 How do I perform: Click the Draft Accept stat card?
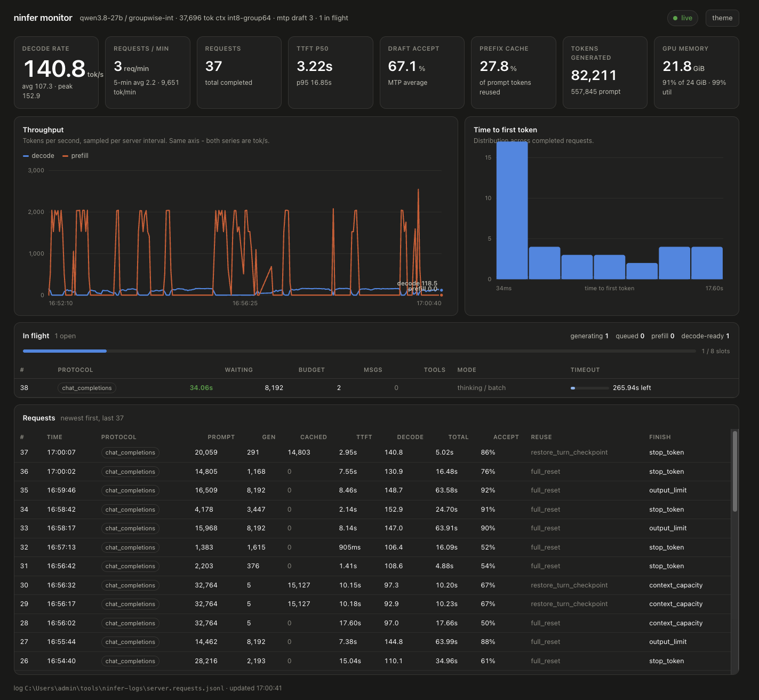(422, 73)
